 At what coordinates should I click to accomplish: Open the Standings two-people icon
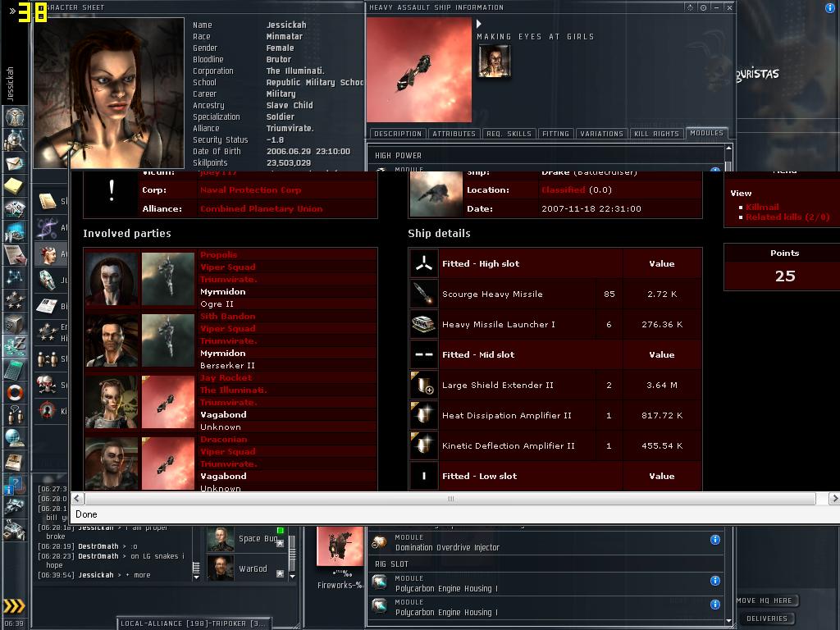pos(48,358)
